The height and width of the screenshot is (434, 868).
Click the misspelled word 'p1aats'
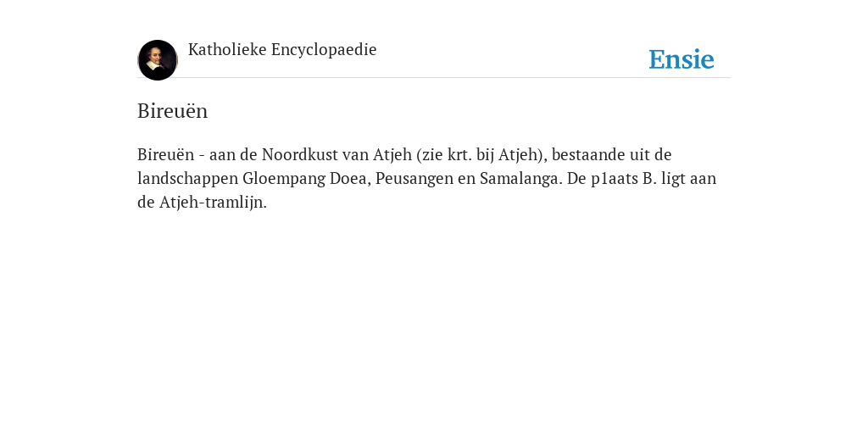click(x=615, y=179)
